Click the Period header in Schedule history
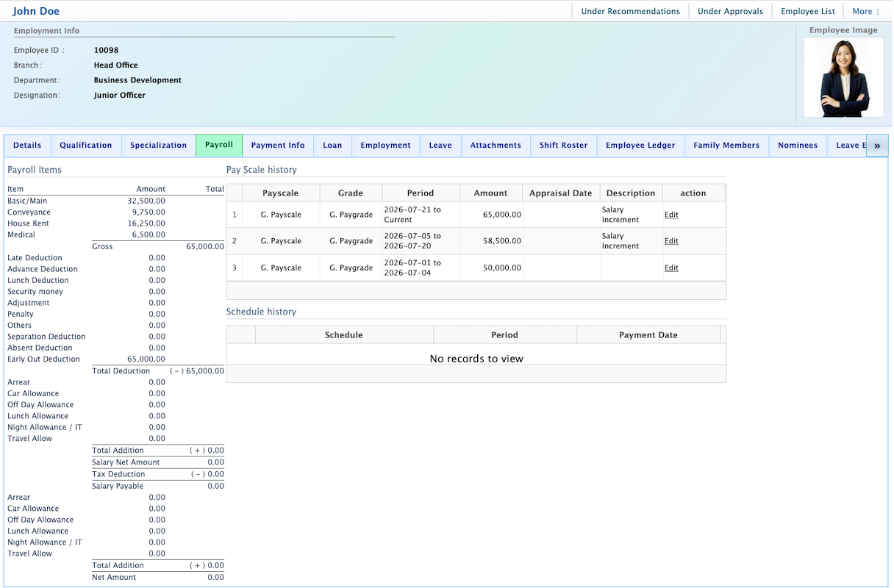 [505, 335]
